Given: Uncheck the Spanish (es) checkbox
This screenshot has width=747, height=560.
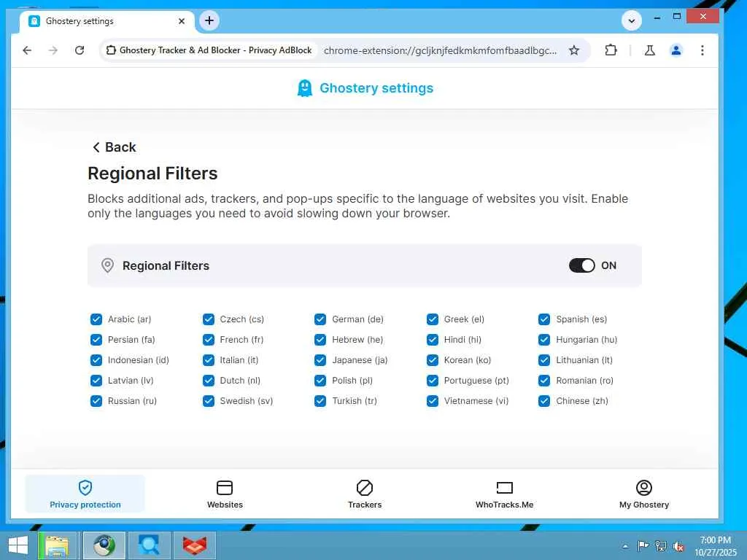Looking at the screenshot, I should tap(544, 319).
